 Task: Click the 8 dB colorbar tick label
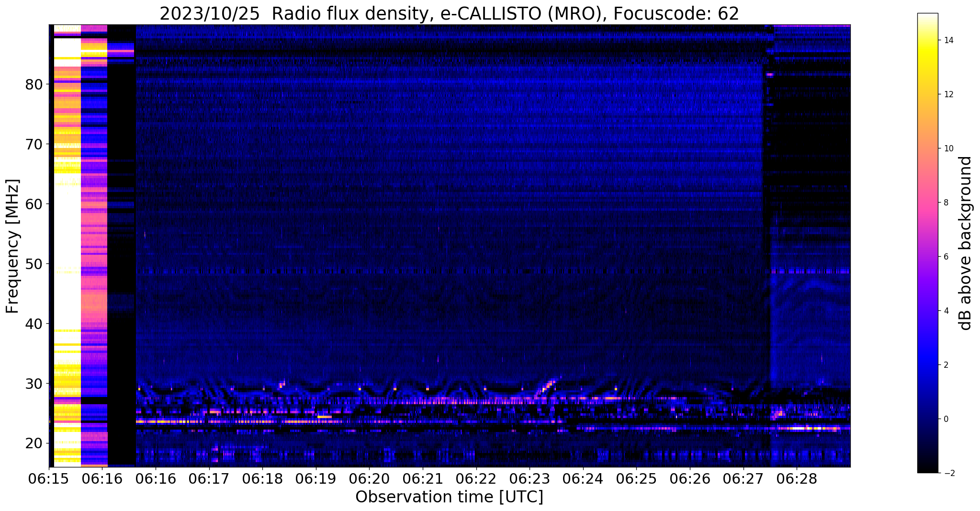pos(946,203)
